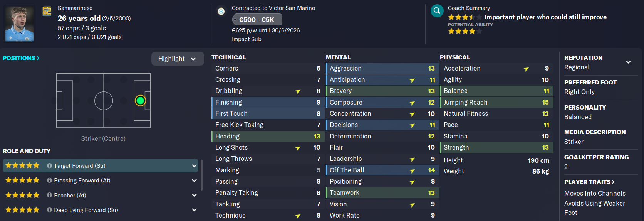Image resolution: width=644 pixels, height=221 pixels.
Task: Expand the Reputation panel chevron
Action: pyautogui.click(x=628, y=62)
